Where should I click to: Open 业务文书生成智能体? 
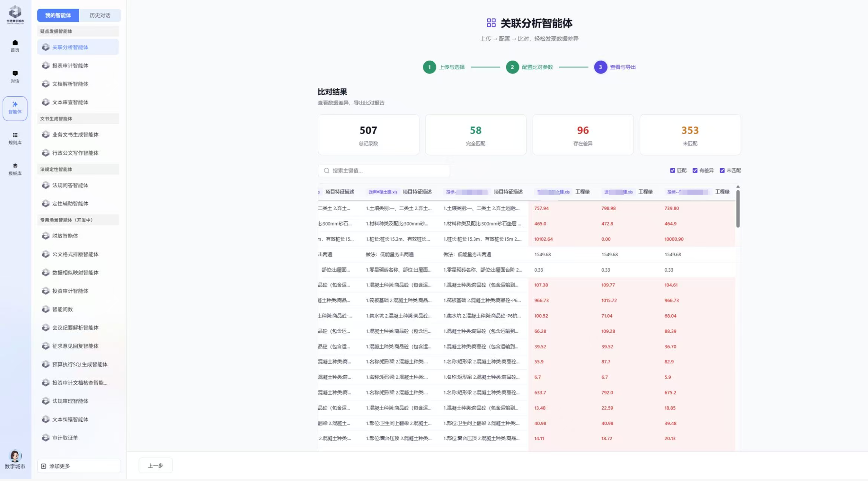78,135
